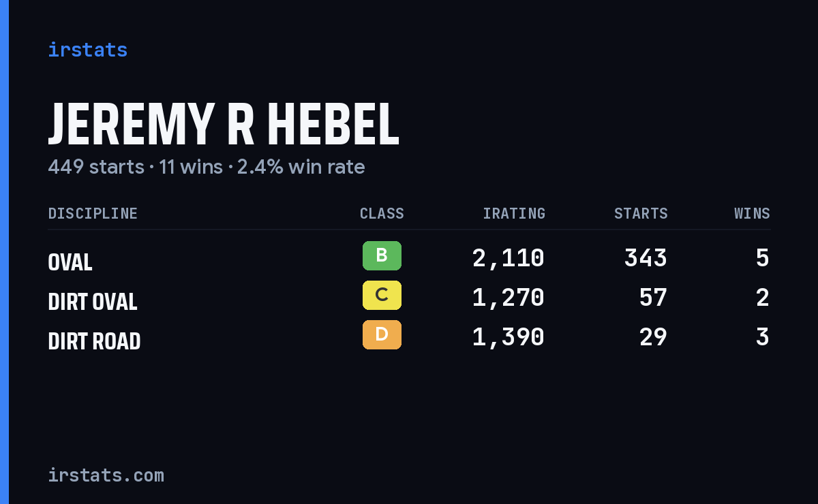Open the irstats.com footer link

[x=106, y=475]
